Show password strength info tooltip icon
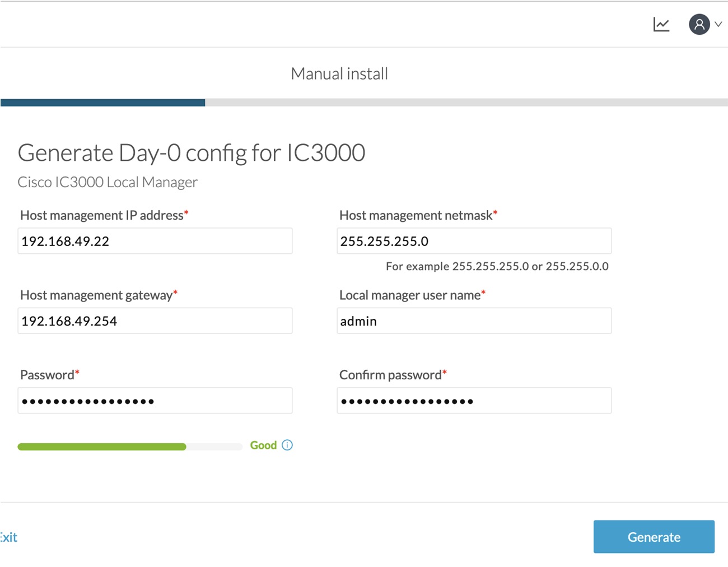 (287, 445)
